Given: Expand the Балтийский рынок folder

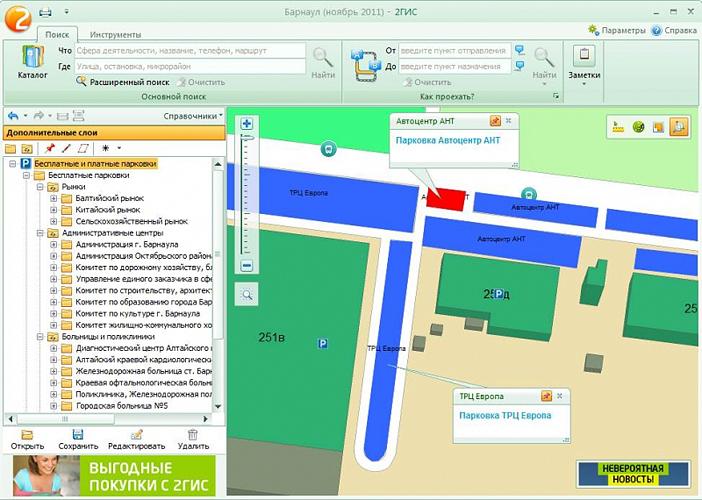Looking at the screenshot, I should 54,198.
